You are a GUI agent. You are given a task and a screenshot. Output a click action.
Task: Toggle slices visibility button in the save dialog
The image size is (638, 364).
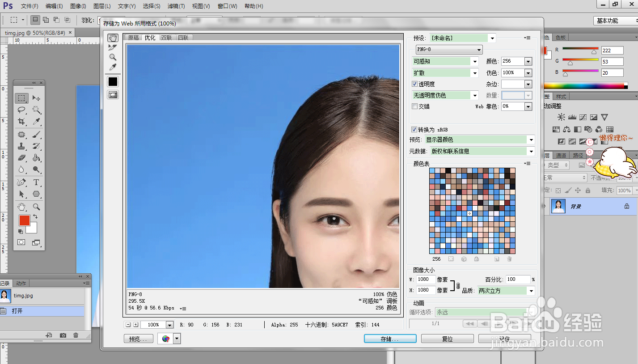click(x=113, y=94)
